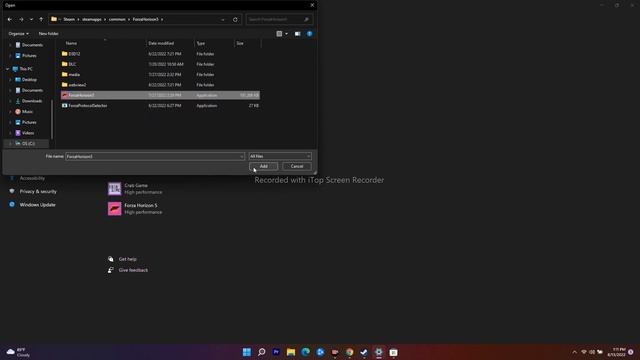Click the Add button
The image size is (640, 360).
click(x=263, y=166)
